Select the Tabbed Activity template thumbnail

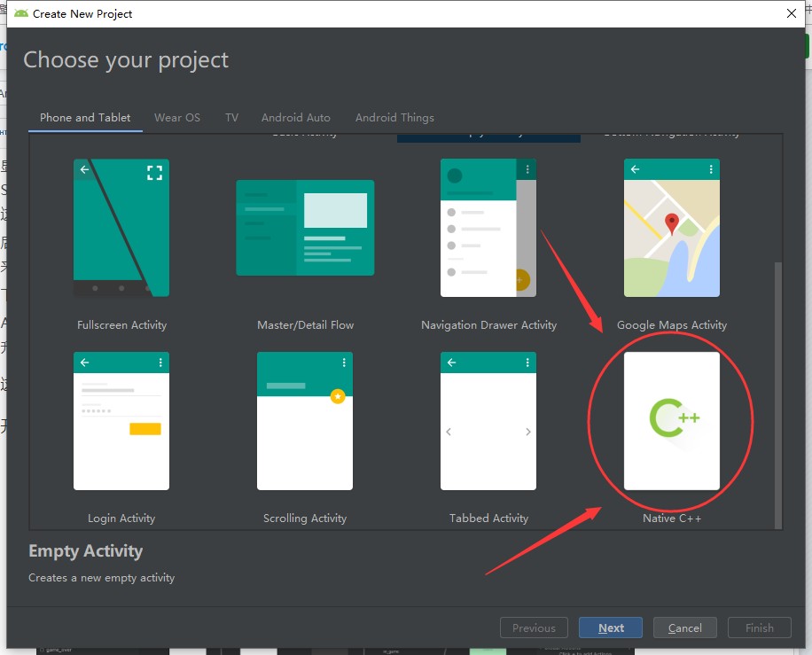point(488,421)
